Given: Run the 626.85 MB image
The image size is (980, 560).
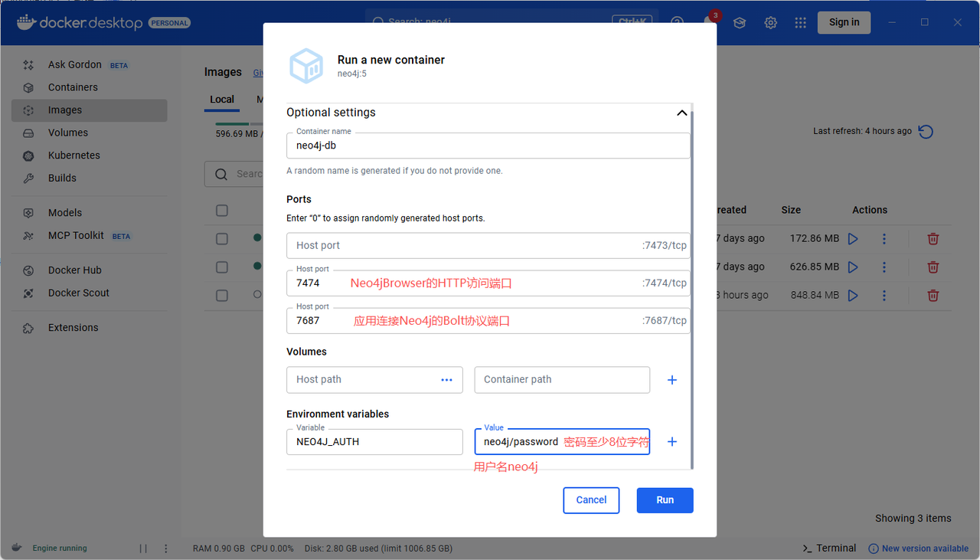Looking at the screenshot, I should pos(853,267).
